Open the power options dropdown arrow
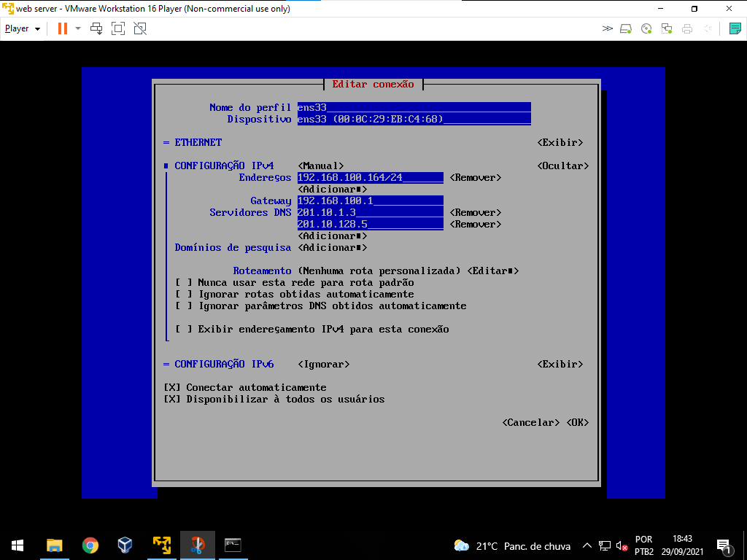 (78, 28)
